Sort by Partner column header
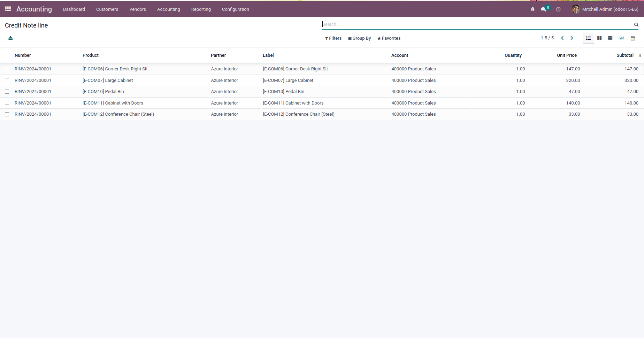Image resolution: width=644 pixels, height=338 pixels. click(x=219, y=55)
